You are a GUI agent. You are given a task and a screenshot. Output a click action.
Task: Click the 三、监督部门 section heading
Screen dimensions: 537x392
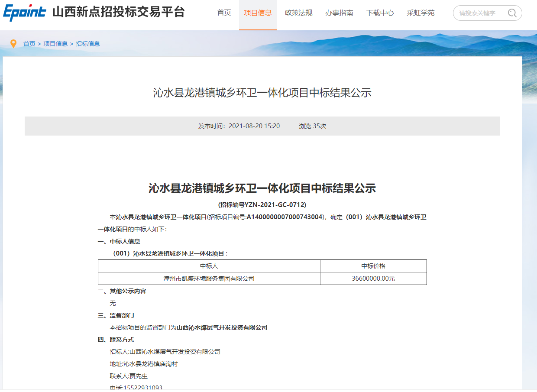tap(116, 315)
